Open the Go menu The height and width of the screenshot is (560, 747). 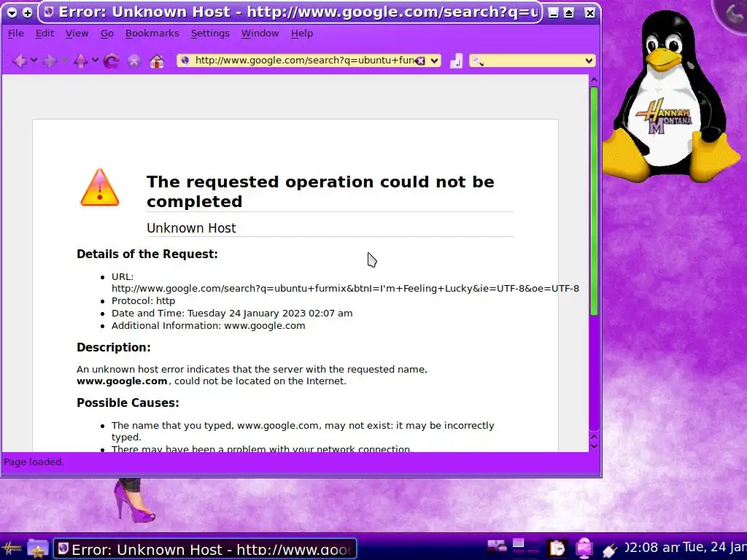click(x=107, y=34)
